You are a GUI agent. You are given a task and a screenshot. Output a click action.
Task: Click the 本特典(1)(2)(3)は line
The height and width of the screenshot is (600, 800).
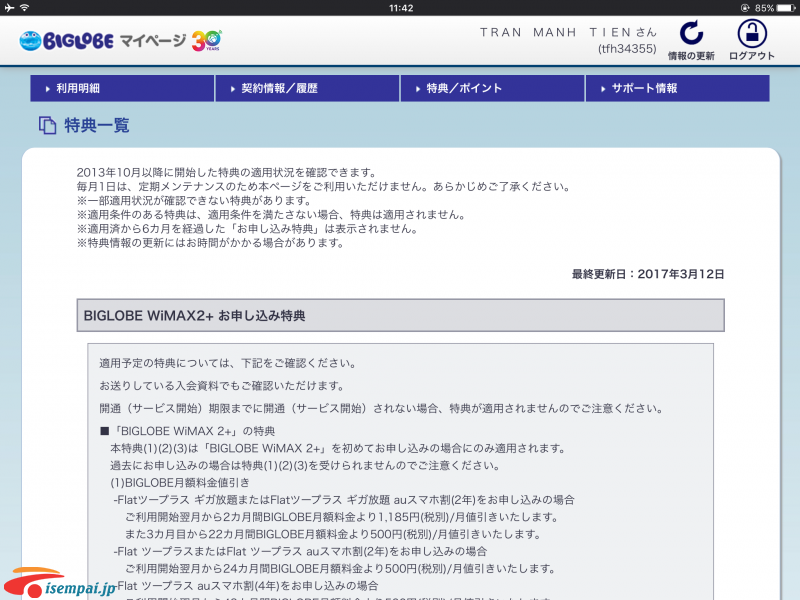pos(338,448)
